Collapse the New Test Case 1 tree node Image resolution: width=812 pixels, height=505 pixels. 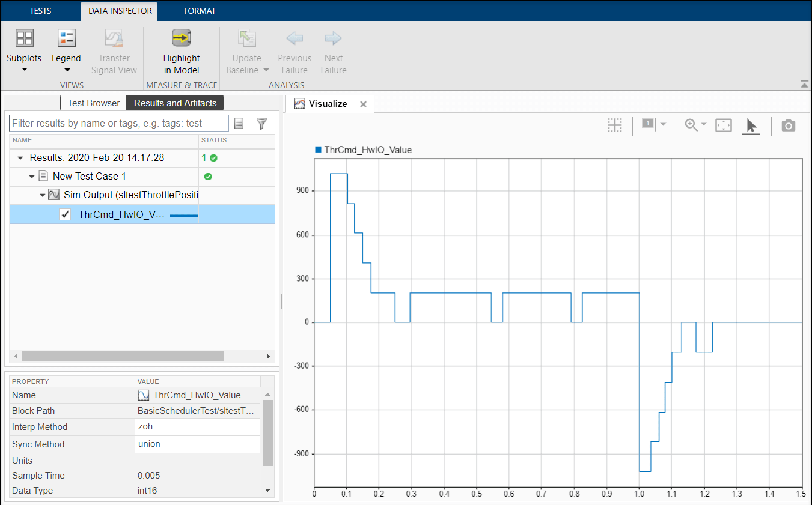(x=31, y=176)
